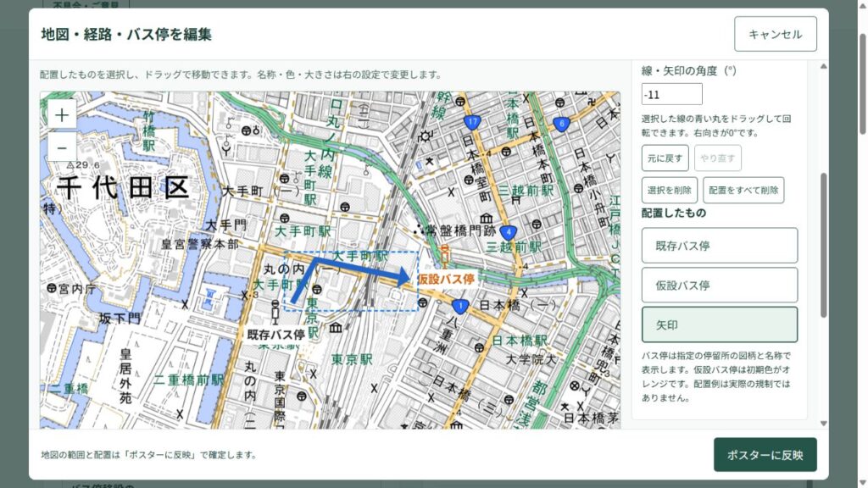Click the 二重橋前駅 label on the map
Viewport: 868px width, 488px height.
pos(188,380)
